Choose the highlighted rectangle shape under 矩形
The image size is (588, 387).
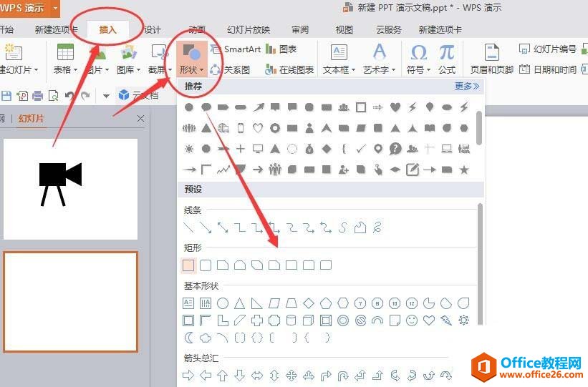pyautogui.click(x=188, y=265)
